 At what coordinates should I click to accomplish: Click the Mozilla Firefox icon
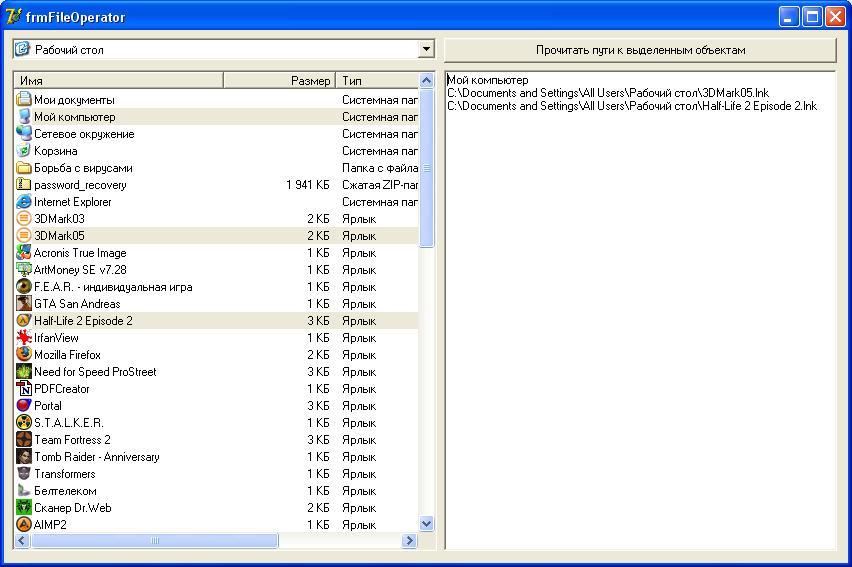(24, 354)
